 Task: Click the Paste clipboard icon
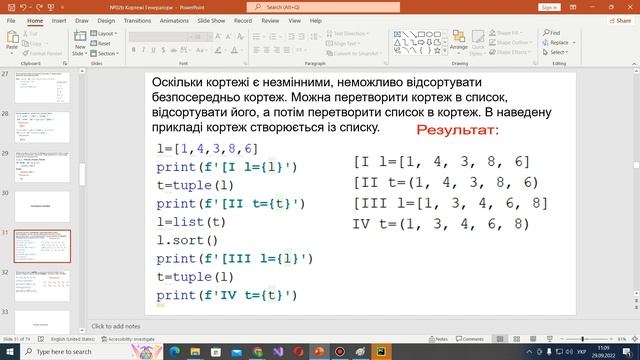[x=12, y=38]
